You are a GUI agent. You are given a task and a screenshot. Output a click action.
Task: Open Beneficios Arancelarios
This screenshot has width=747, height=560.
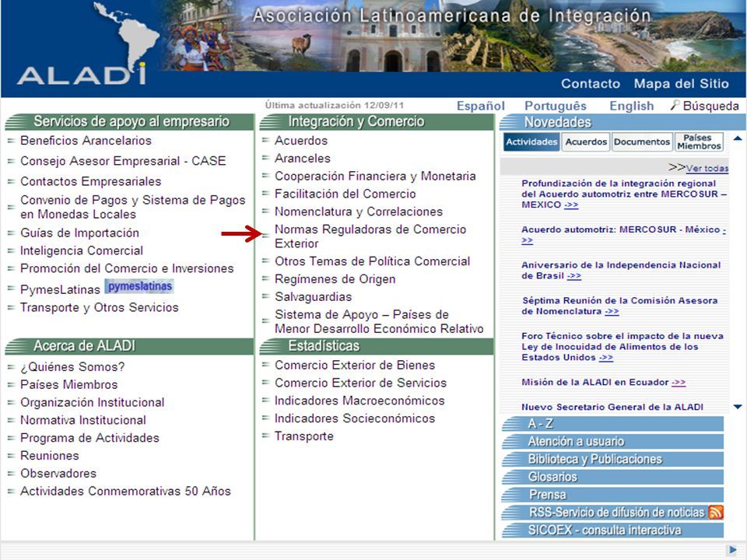pyautogui.click(x=86, y=141)
